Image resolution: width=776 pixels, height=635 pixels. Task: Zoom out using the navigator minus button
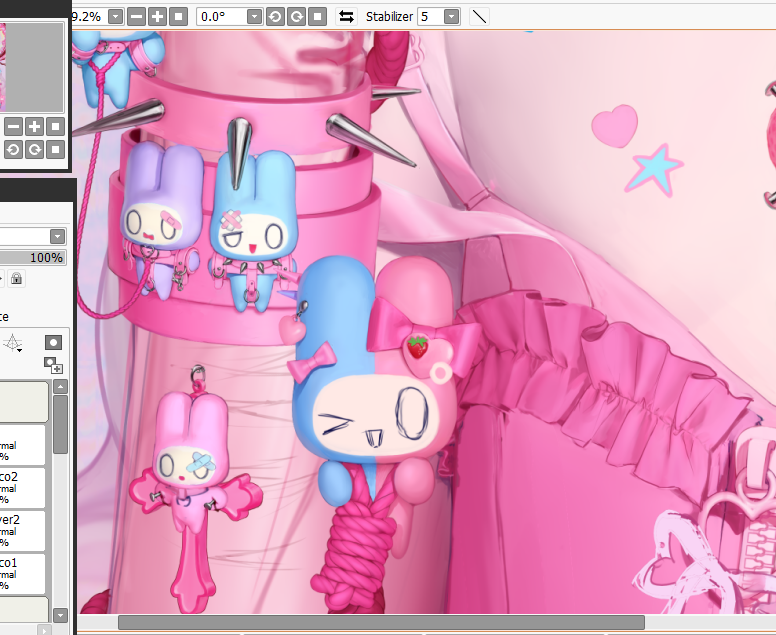[13, 127]
